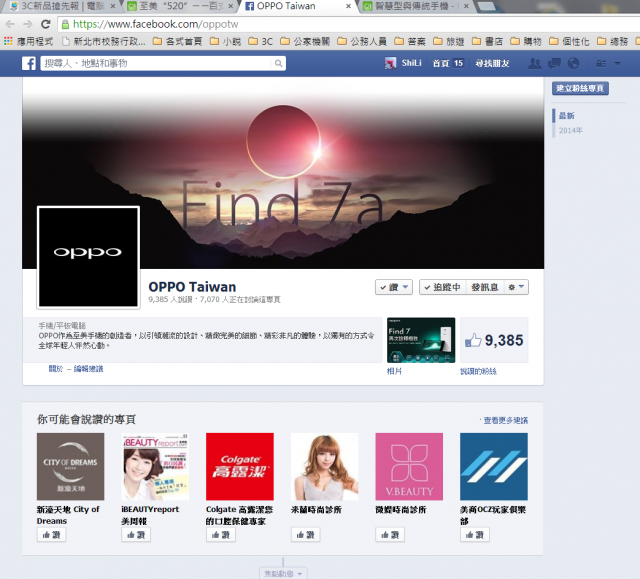Click ShiLi profile name link
The image size is (640, 579).
click(x=411, y=63)
